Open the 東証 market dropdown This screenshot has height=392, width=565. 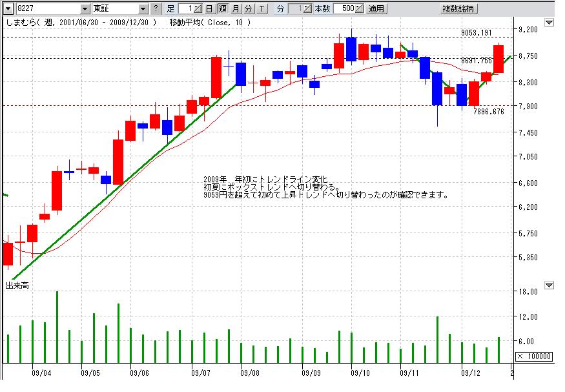click(x=143, y=8)
